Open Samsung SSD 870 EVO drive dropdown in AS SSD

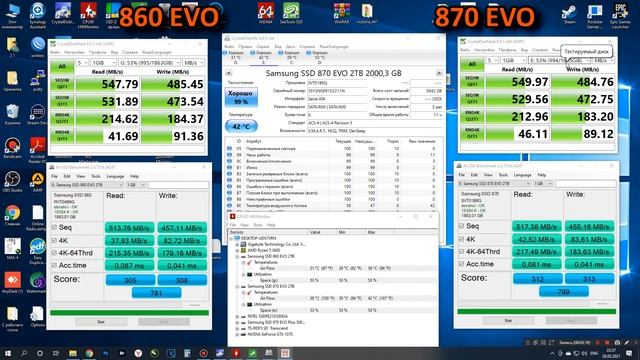coord(494,184)
